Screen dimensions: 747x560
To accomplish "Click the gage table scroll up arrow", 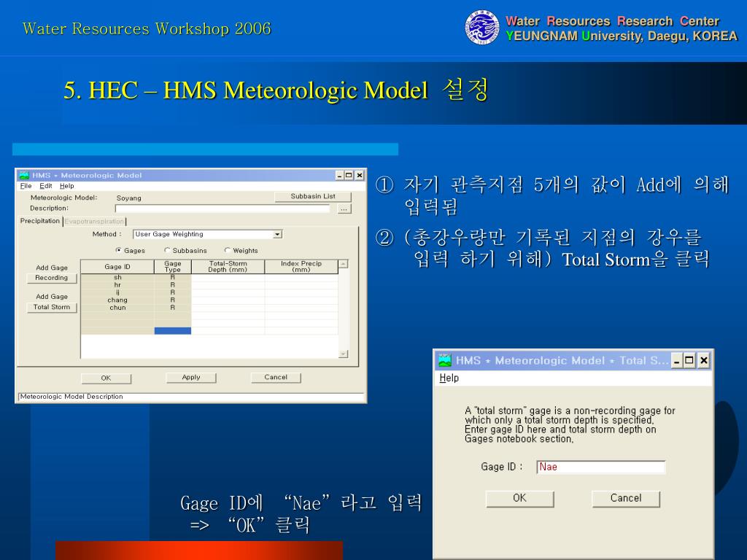I will pos(344,264).
